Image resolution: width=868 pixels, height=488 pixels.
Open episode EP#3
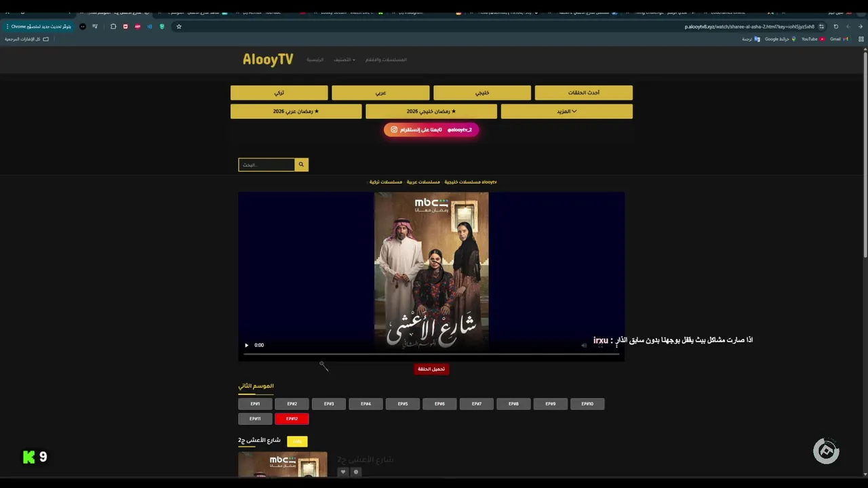point(329,404)
